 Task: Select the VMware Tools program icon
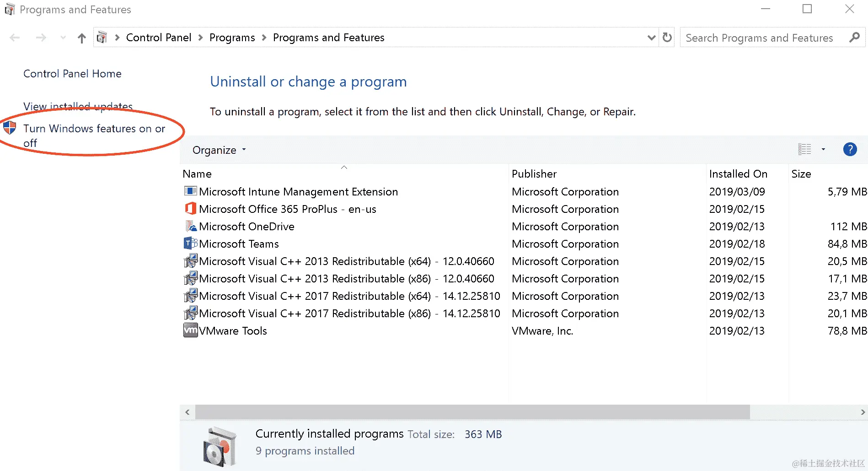tap(190, 330)
